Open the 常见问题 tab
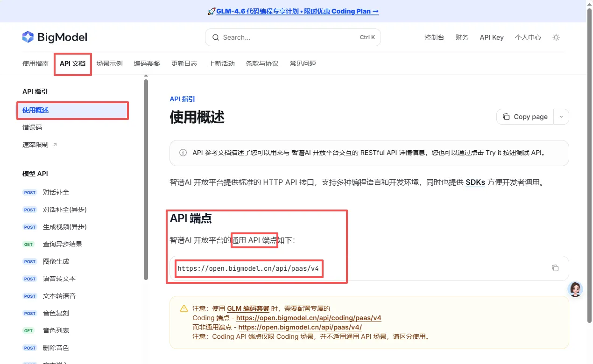593x364 pixels. (x=302, y=63)
